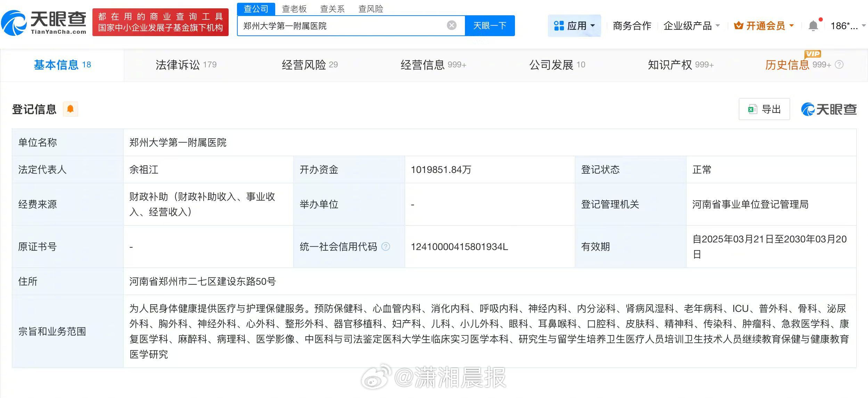Click the 导出 export button

click(764, 109)
